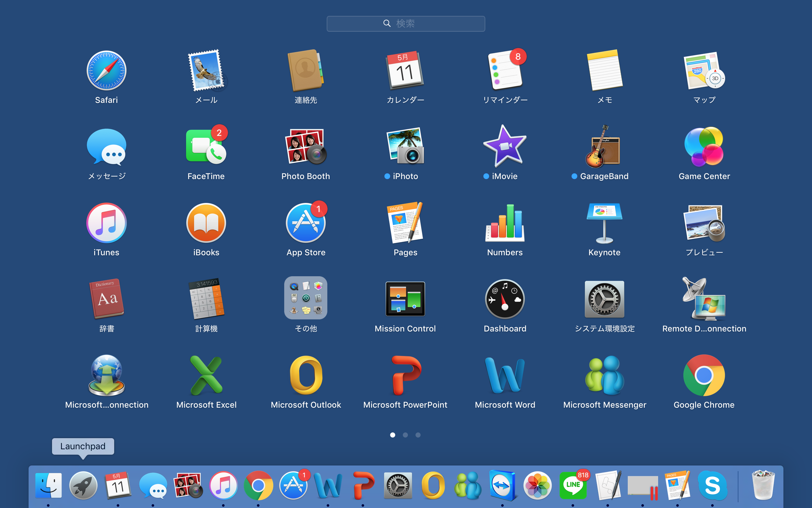812x508 pixels.
Task: Open Chrome from the Dock
Action: [x=258, y=485]
